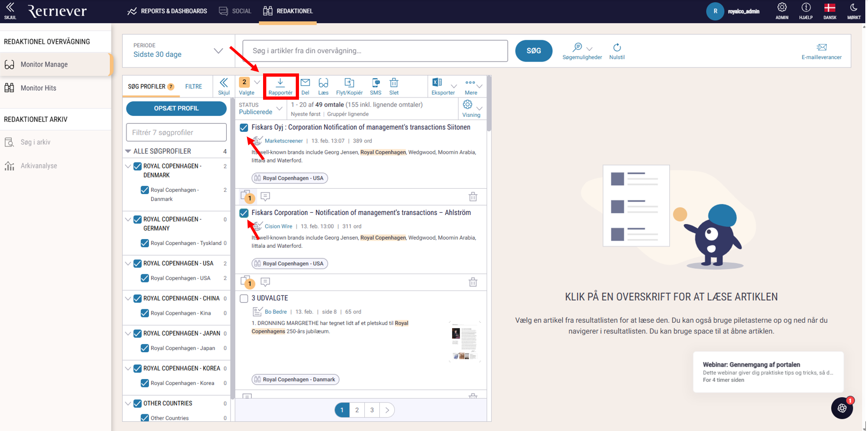Image resolution: width=868 pixels, height=431 pixels.
Task: Toggle ROYAL COPENHAGEN - CHINA checkbox
Action: pyautogui.click(x=138, y=299)
